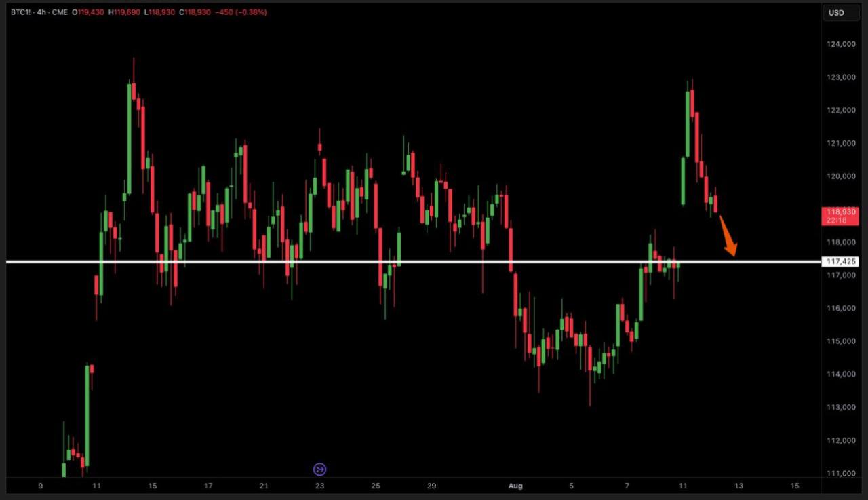Click date 9 on the time axis
The width and height of the screenshot is (868, 500).
click(x=41, y=486)
